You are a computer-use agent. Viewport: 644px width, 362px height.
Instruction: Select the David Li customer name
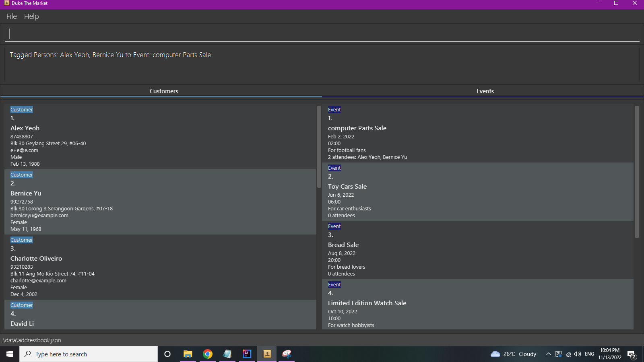22,324
